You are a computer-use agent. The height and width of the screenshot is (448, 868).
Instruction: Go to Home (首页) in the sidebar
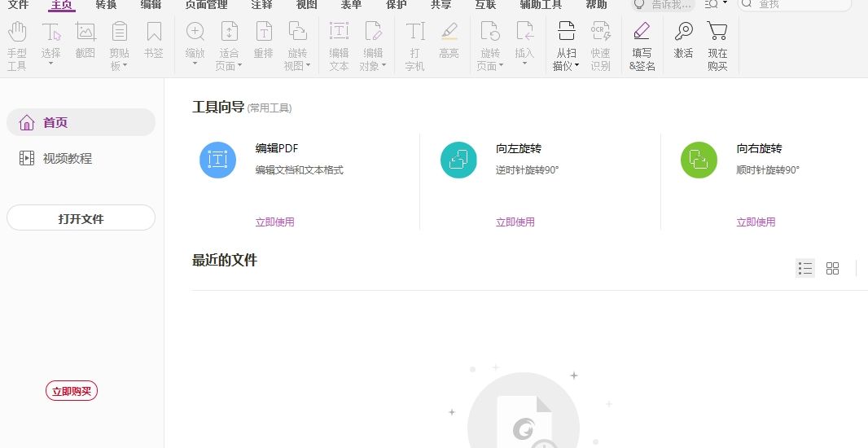[81, 122]
